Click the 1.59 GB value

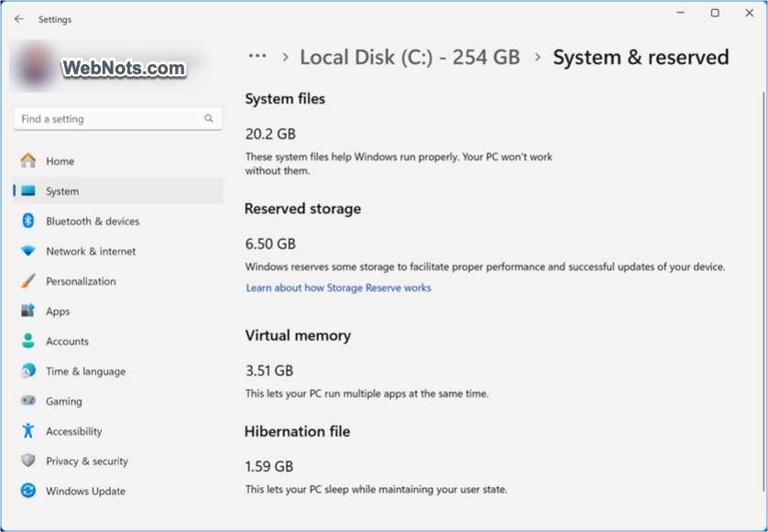coord(269,466)
